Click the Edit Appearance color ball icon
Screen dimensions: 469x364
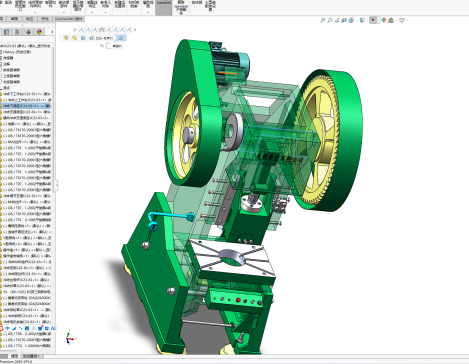point(384,20)
